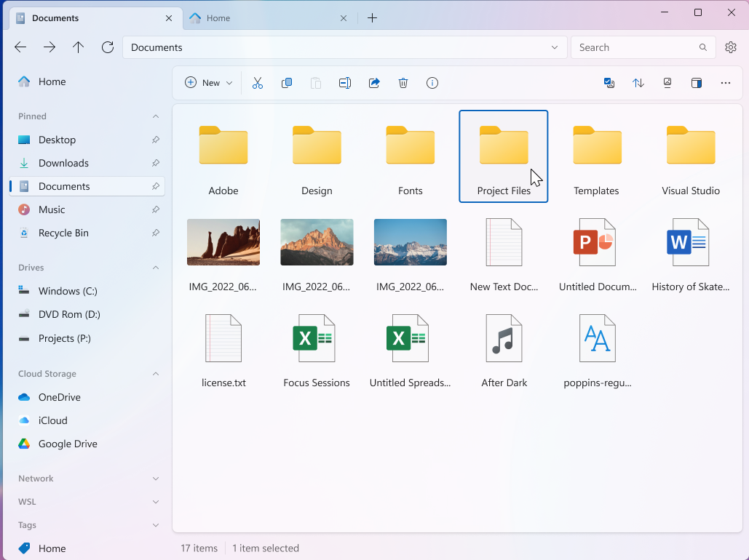Viewport: 749px width, 560px height.
Task: Collapse the Drives section
Action: coord(156,268)
